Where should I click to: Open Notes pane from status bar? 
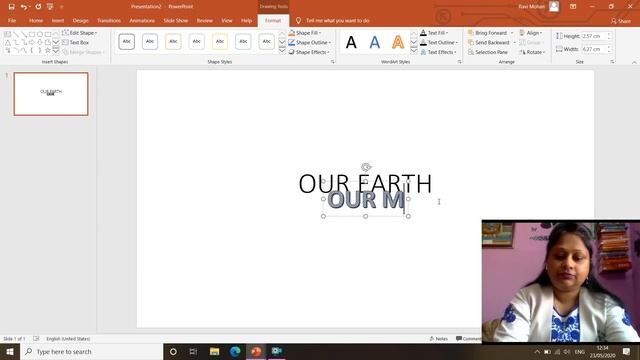coord(439,339)
